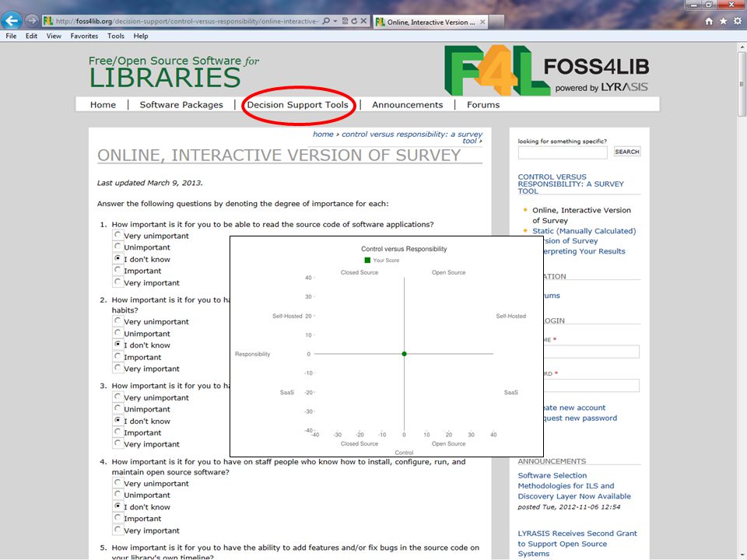Open the Tools menu
747x560 pixels.
pos(115,36)
